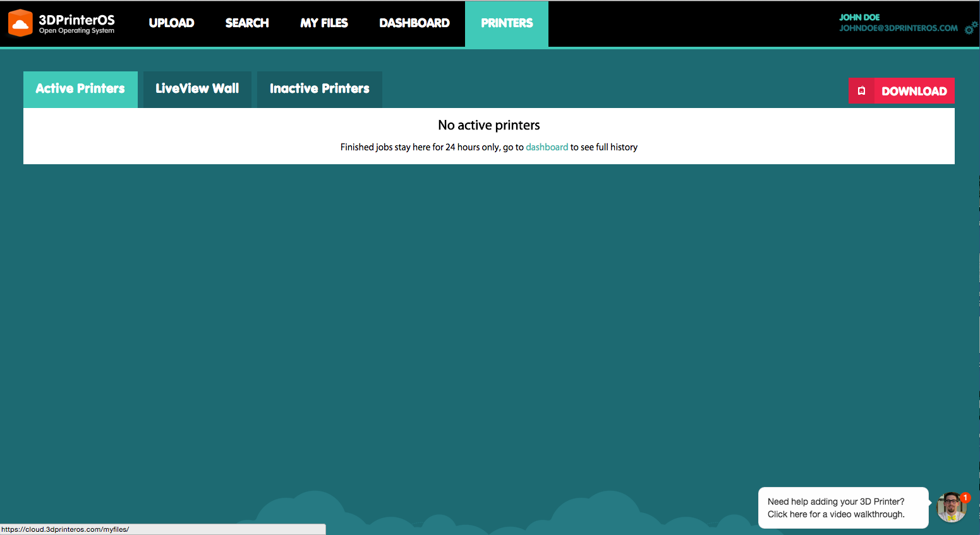
Task: Open the settings gear icon beside the email
Action: tap(971, 27)
